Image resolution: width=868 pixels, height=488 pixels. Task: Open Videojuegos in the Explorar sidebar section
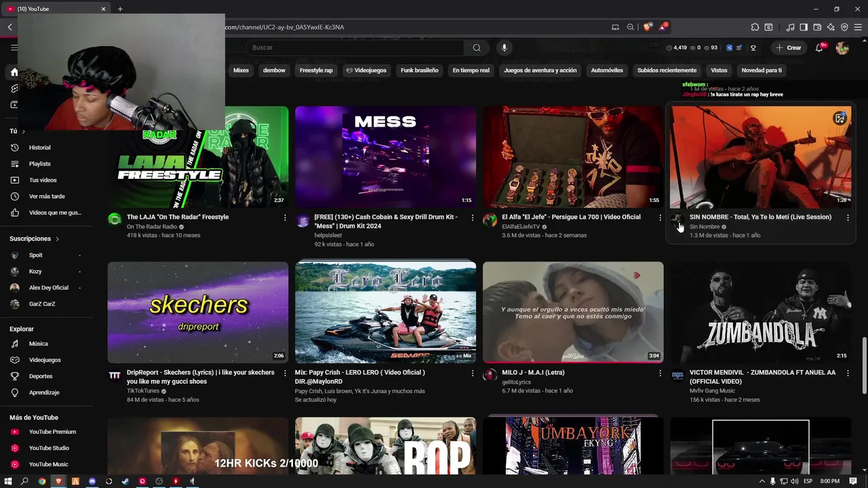45,360
